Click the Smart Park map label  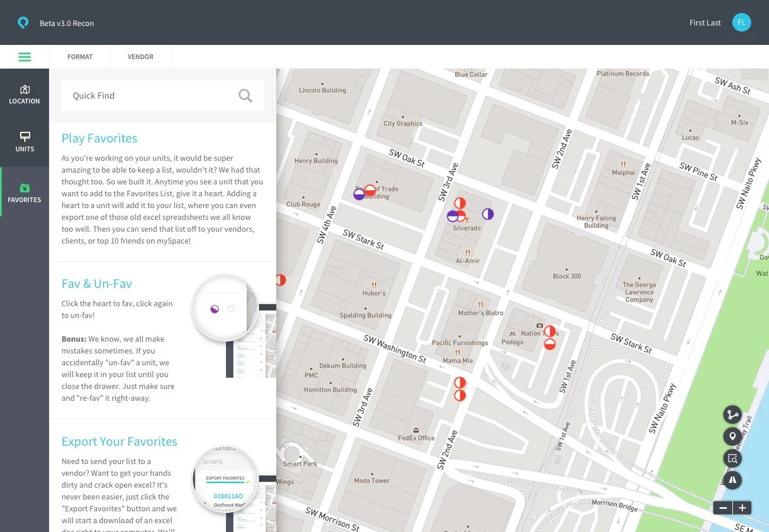pos(301,464)
